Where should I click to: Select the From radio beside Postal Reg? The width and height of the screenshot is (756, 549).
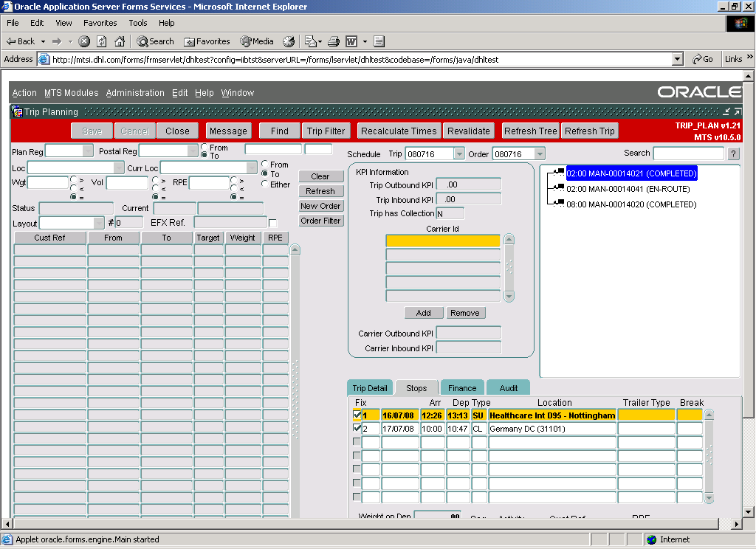pyautogui.click(x=204, y=147)
